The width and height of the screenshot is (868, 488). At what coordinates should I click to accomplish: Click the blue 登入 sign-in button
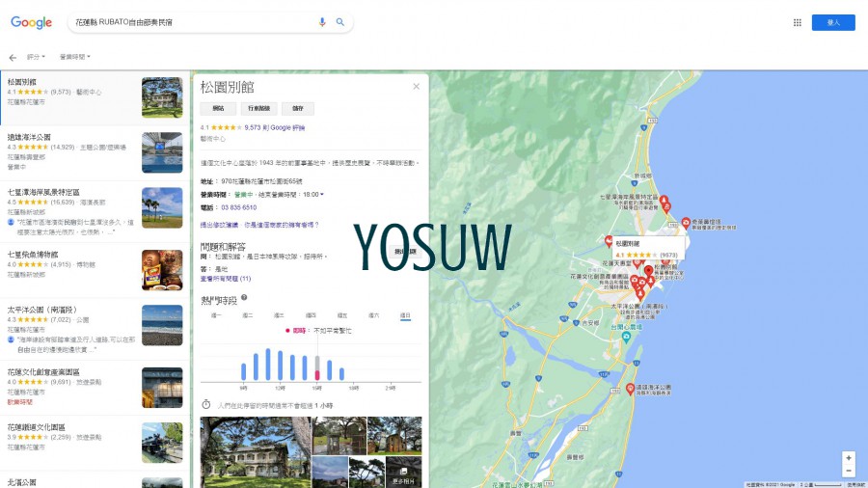pyautogui.click(x=832, y=22)
